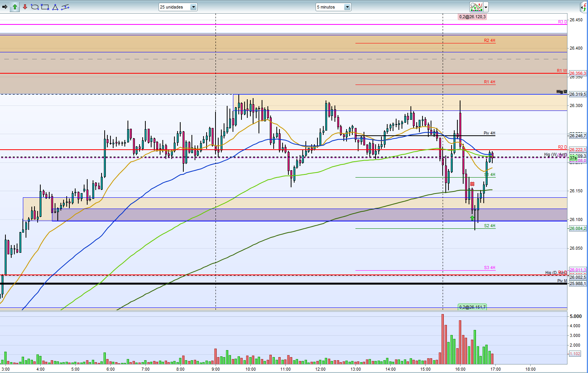Select the triangle drawing tool
588x373 pixels.
coord(55,7)
